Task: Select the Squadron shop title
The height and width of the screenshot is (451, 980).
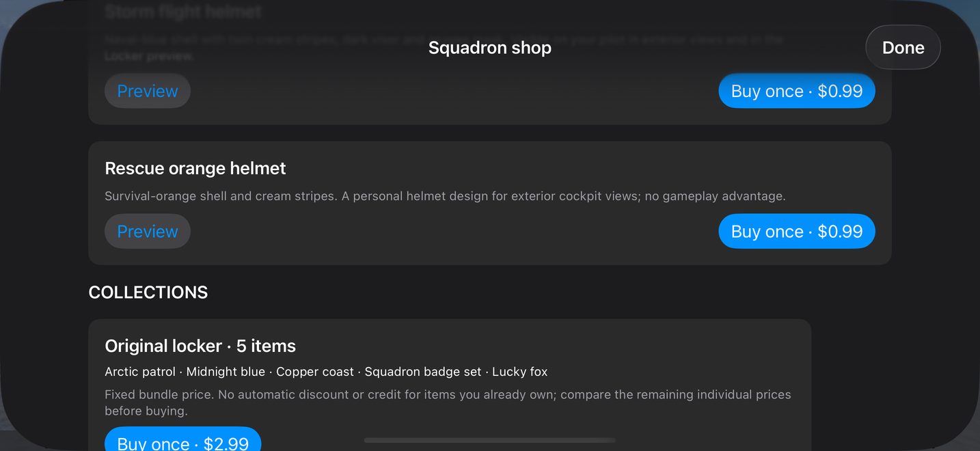Action: pos(490,47)
